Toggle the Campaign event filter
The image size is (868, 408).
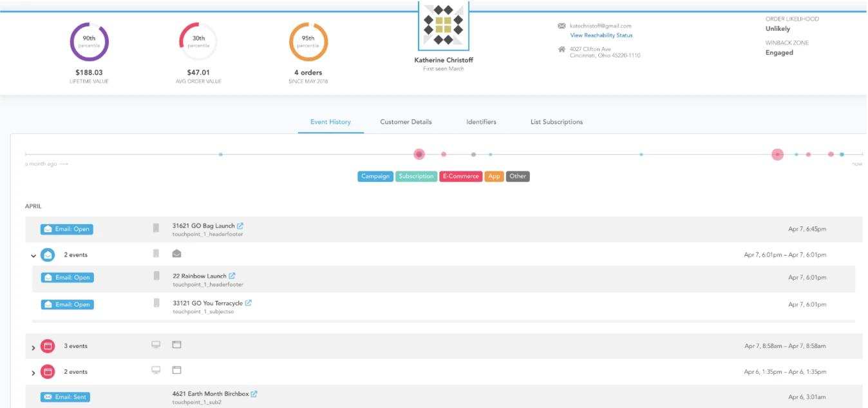point(375,176)
